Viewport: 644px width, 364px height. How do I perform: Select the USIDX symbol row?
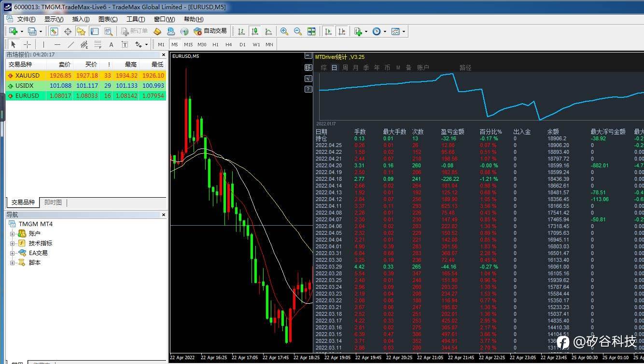click(86, 86)
